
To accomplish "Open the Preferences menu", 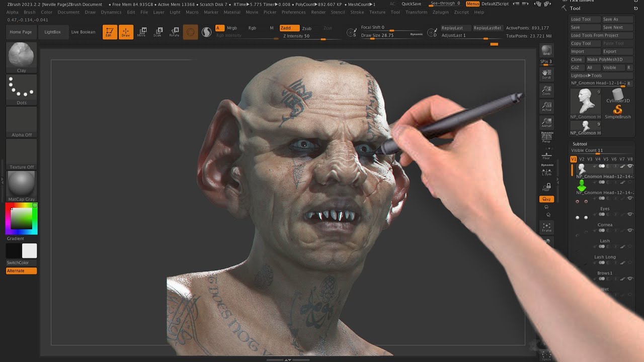I will [x=293, y=12].
